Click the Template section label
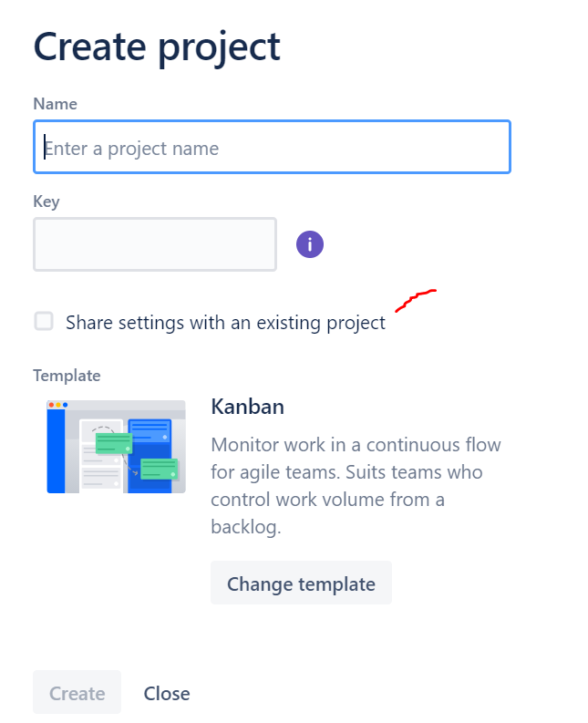This screenshot has height=723, width=588. pyautogui.click(x=67, y=376)
